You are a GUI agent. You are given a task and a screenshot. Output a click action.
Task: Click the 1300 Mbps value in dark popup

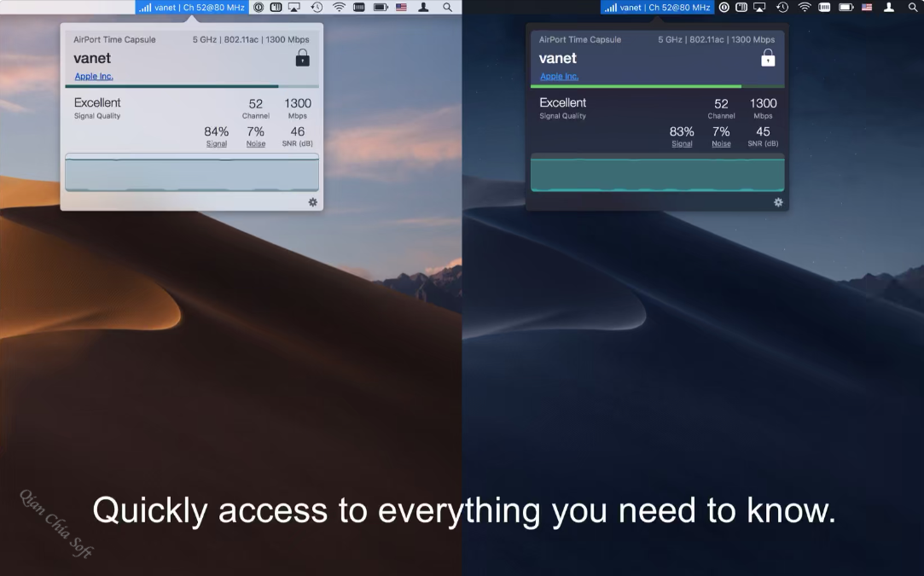(x=763, y=104)
